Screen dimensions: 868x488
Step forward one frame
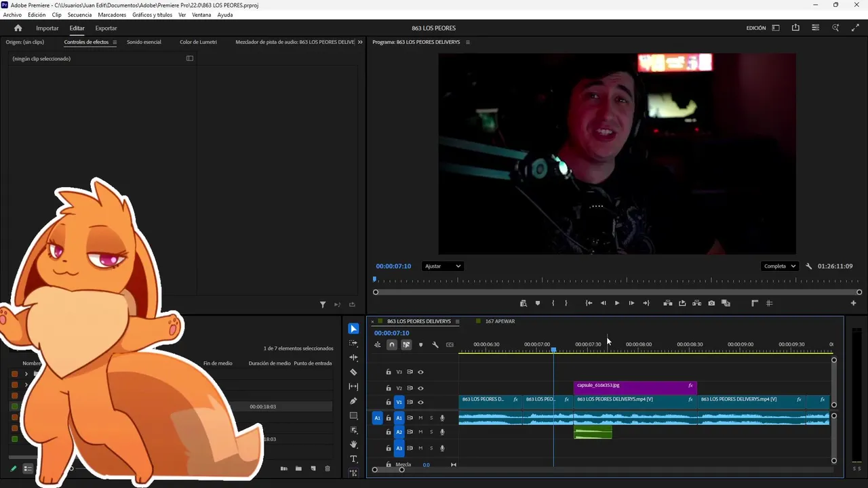[631, 303]
